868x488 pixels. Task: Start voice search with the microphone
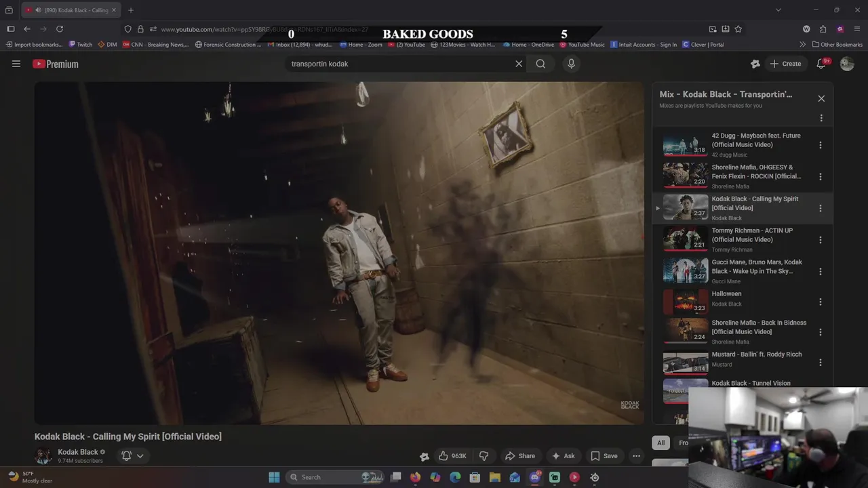(x=571, y=64)
